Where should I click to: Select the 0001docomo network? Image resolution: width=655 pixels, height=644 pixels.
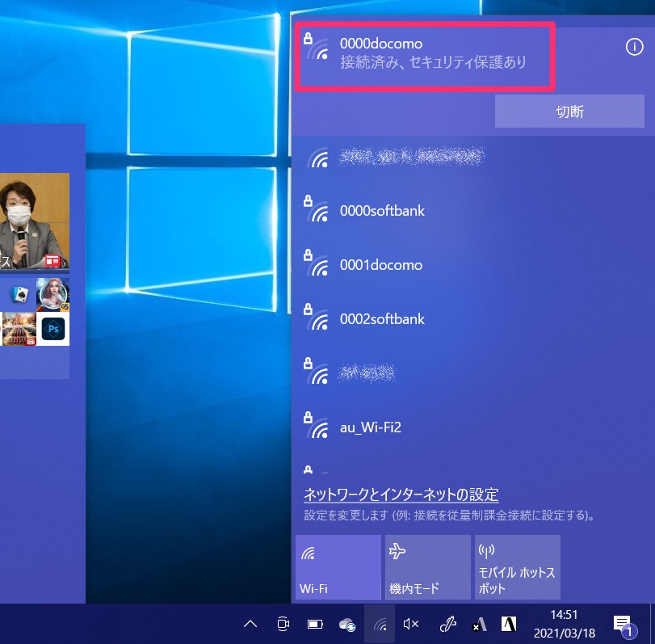click(472, 264)
